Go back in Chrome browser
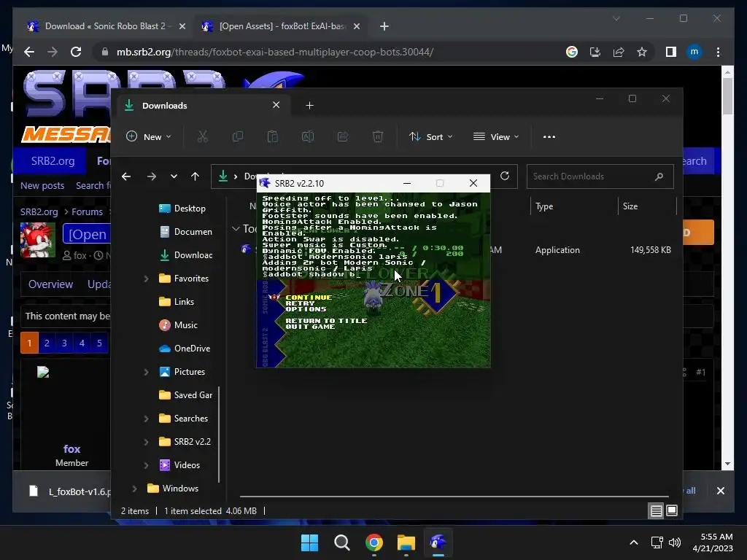This screenshot has width=747, height=560. 29,52
